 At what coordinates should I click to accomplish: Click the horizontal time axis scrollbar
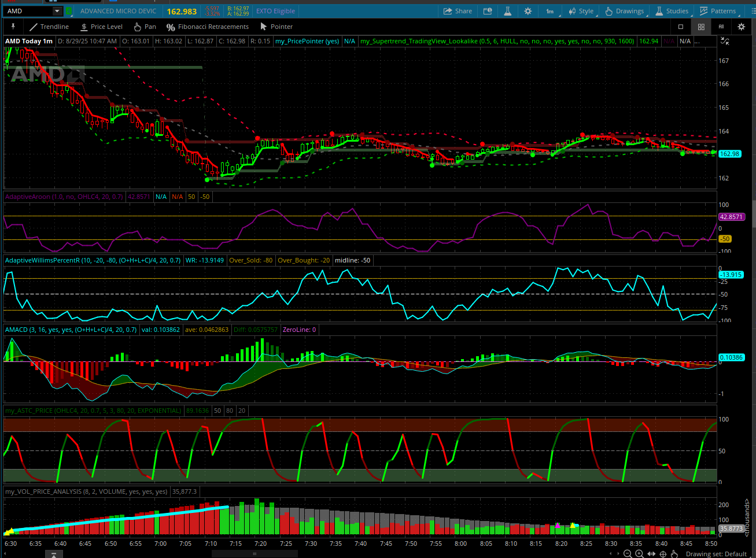[255, 553]
